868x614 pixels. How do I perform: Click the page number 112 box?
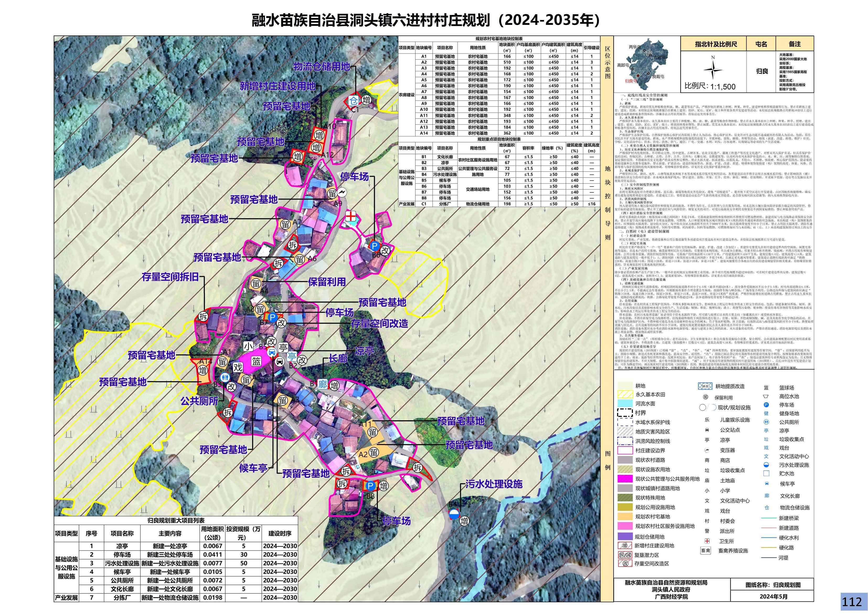[852, 602]
